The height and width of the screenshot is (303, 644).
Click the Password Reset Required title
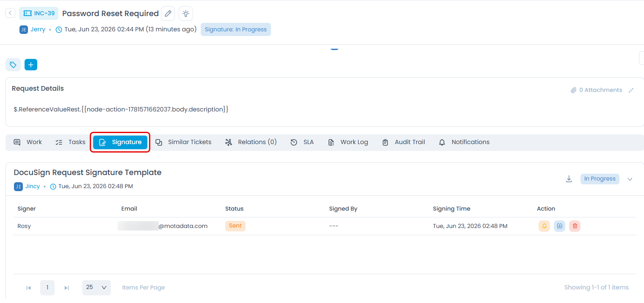pos(111,14)
